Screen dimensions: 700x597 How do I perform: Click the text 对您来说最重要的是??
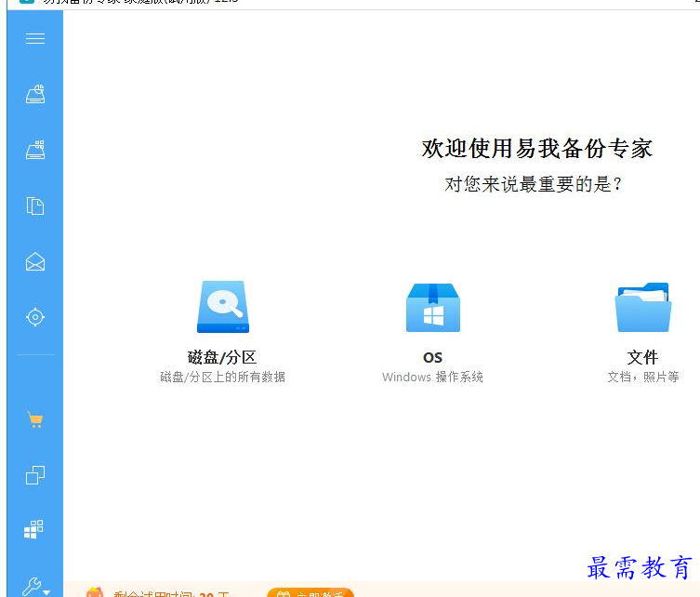point(532,184)
